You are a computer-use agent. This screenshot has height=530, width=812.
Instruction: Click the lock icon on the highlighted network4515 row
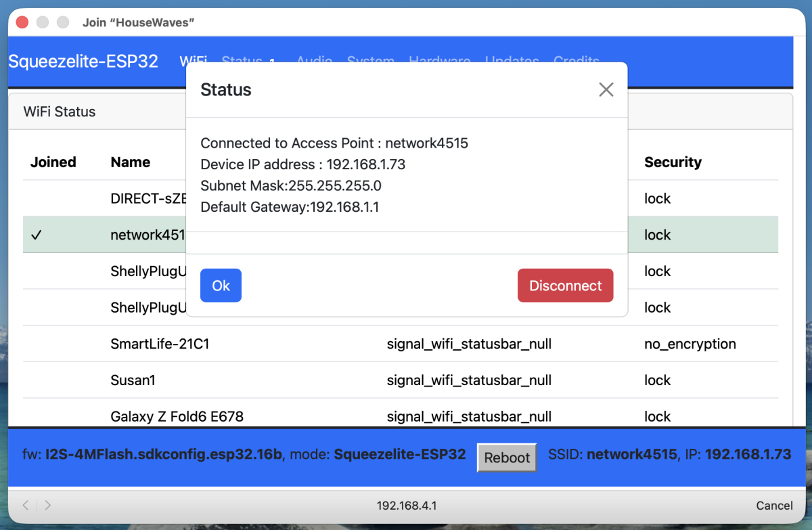[657, 235]
